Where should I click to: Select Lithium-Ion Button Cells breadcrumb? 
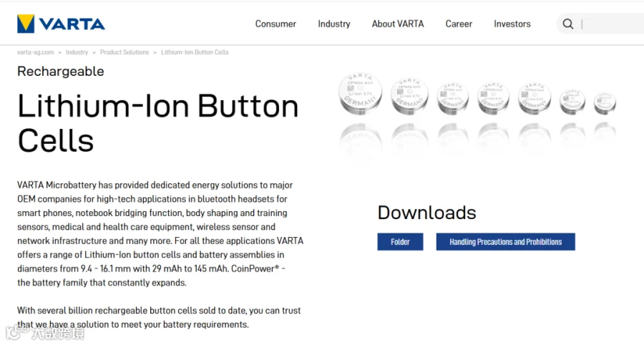[x=195, y=52]
